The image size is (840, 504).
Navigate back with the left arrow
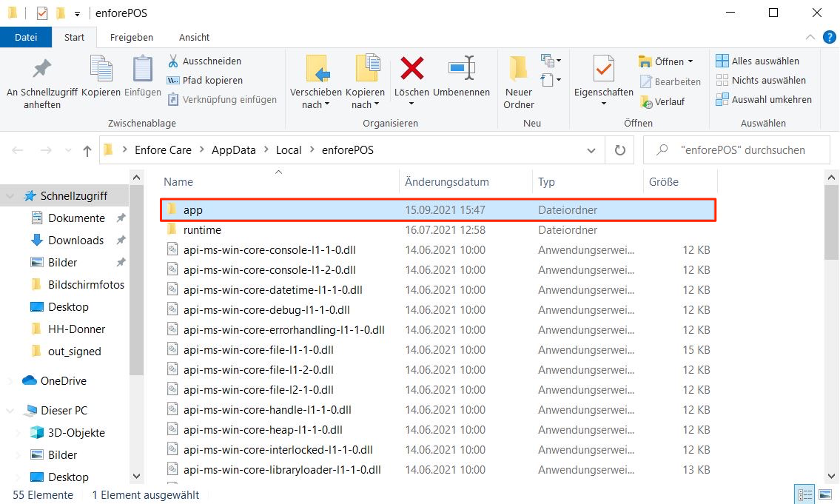tap(18, 150)
